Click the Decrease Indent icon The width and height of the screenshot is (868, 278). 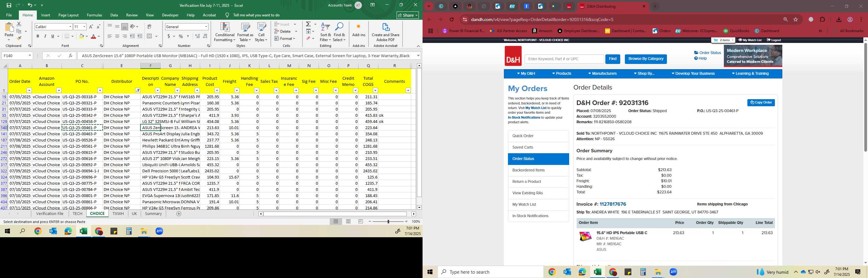click(132, 36)
